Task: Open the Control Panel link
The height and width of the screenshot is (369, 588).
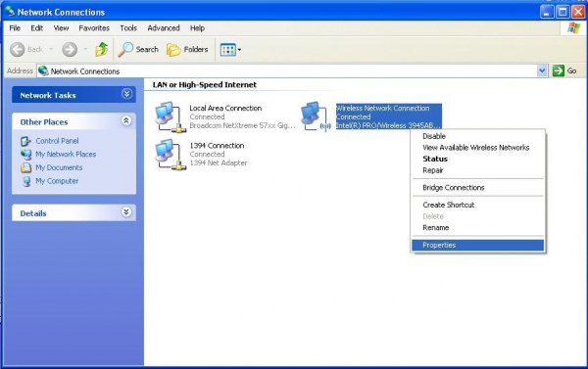Action: pos(57,141)
